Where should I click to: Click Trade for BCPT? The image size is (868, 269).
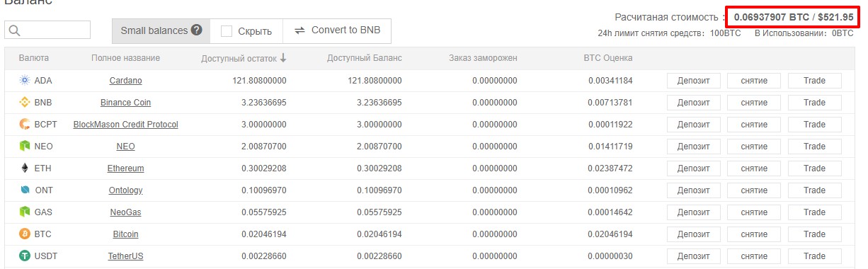pyautogui.click(x=815, y=125)
